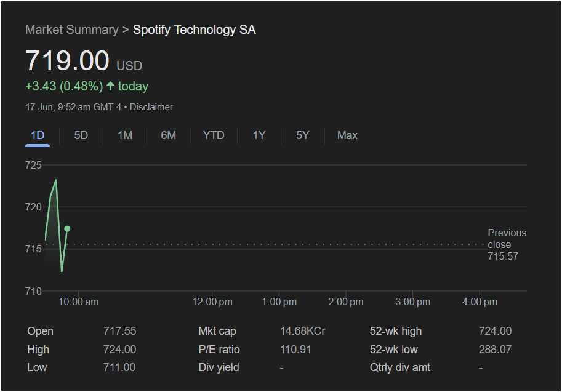
Task: Click the 720 y-axis label
Action: (33, 207)
